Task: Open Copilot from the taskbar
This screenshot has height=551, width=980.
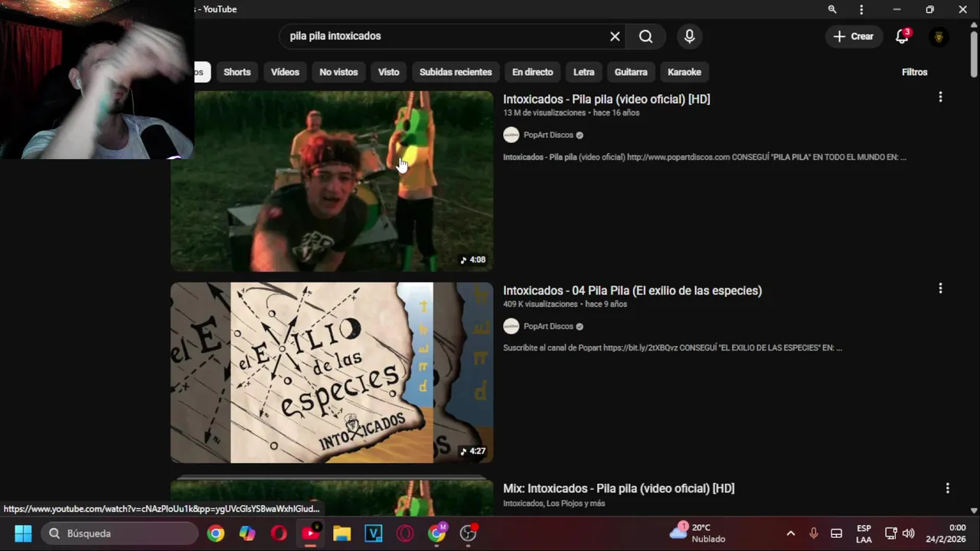Action: (x=247, y=533)
